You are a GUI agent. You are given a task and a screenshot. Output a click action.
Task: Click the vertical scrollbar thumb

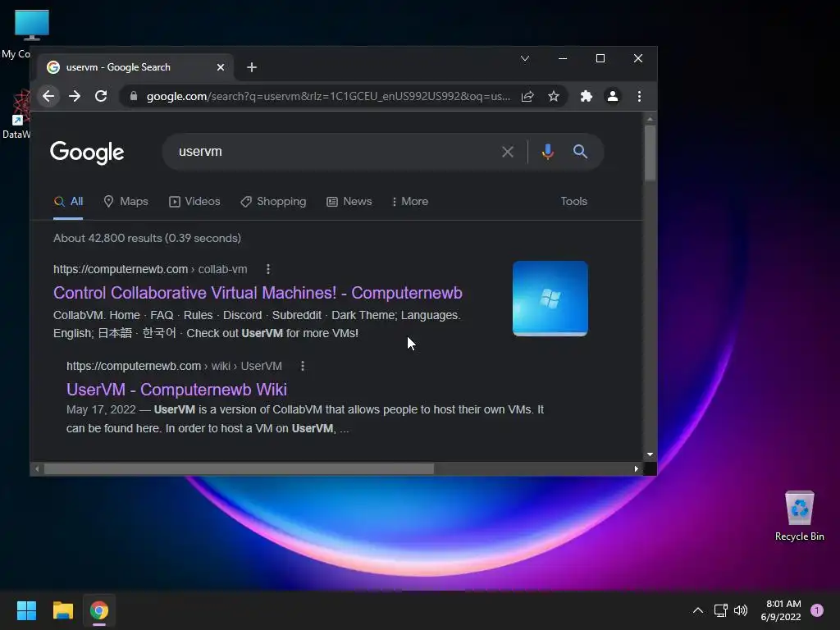click(x=650, y=153)
